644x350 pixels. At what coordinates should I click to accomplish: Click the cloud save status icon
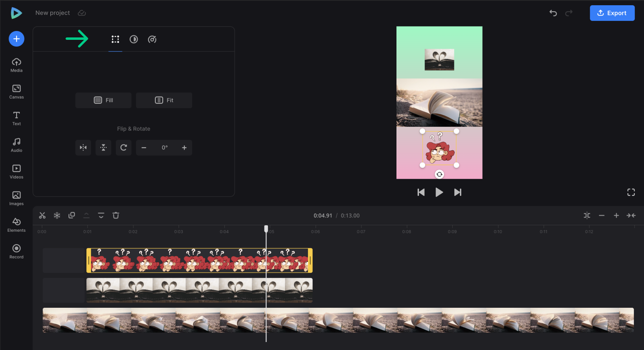(x=82, y=13)
